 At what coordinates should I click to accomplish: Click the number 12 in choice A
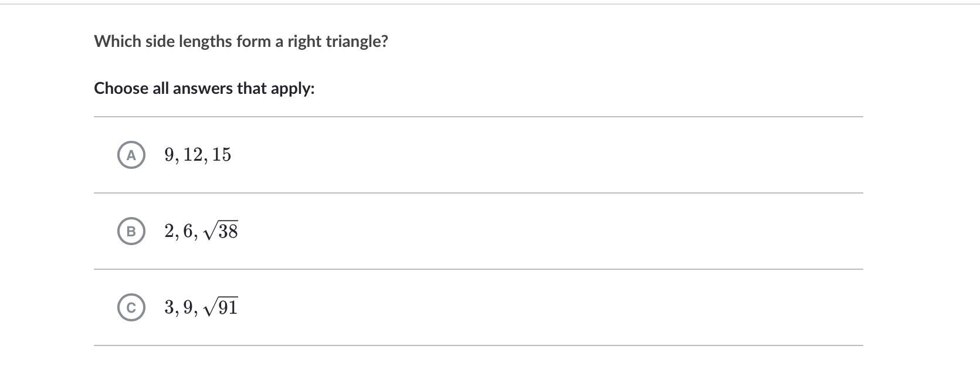click(x=192, y=155)
